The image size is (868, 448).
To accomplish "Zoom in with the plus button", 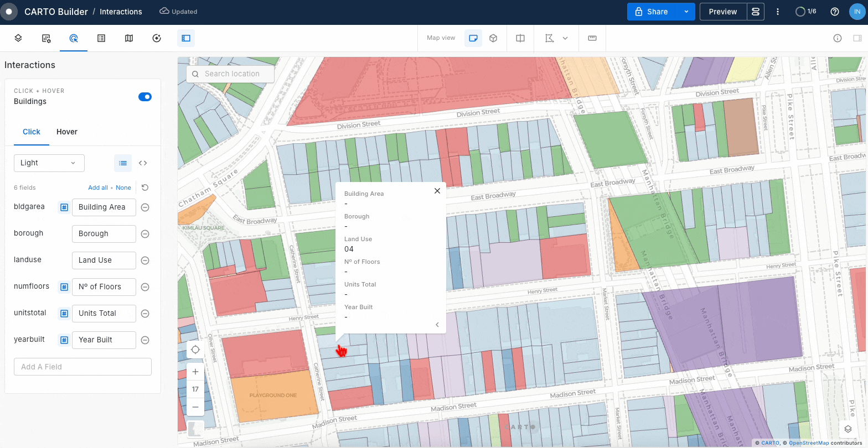I will pos(195,372).
